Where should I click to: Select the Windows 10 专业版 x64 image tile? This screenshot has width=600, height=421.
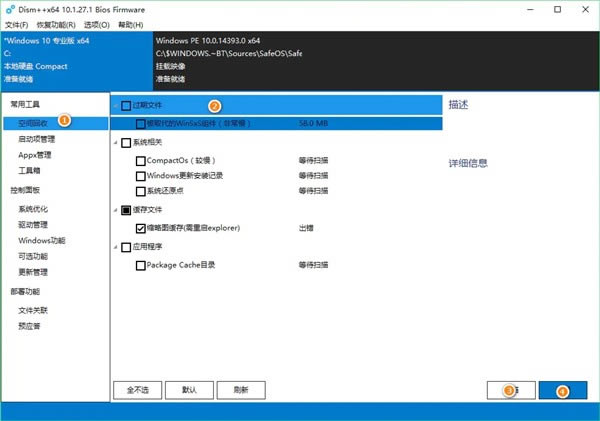(77, 61)
